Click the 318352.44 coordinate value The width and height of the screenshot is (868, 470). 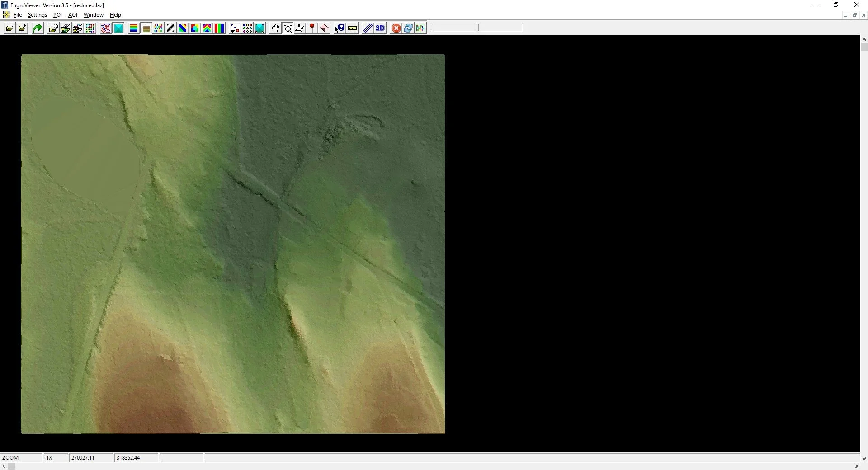tap(128, 457)
